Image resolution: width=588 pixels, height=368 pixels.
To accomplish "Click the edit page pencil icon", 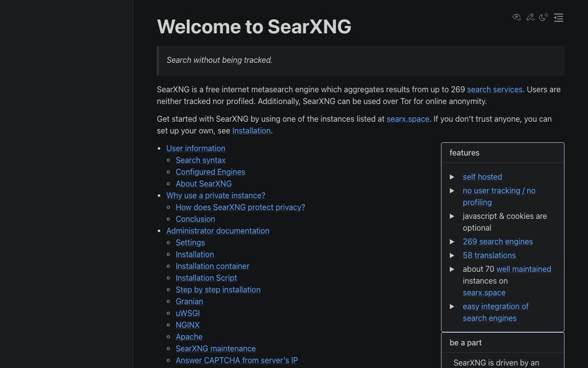I will 530,17.
